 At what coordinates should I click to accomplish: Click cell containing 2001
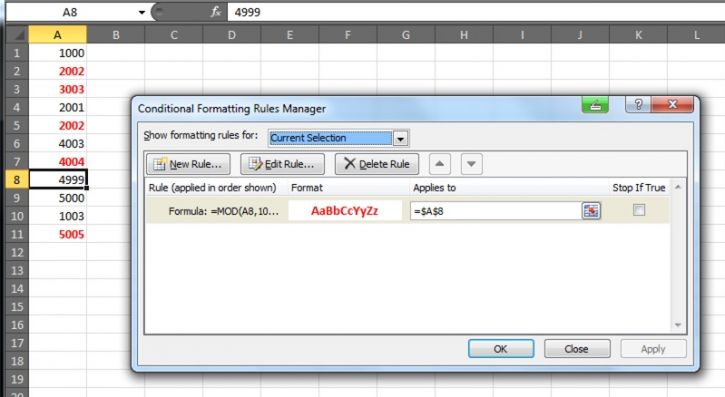(x=57, y=107)
